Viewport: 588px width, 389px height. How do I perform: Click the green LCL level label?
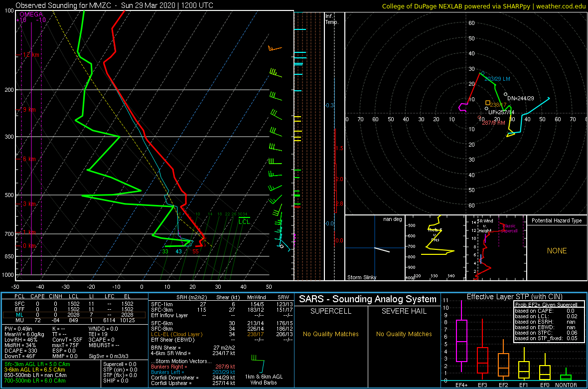coord(244,221)
